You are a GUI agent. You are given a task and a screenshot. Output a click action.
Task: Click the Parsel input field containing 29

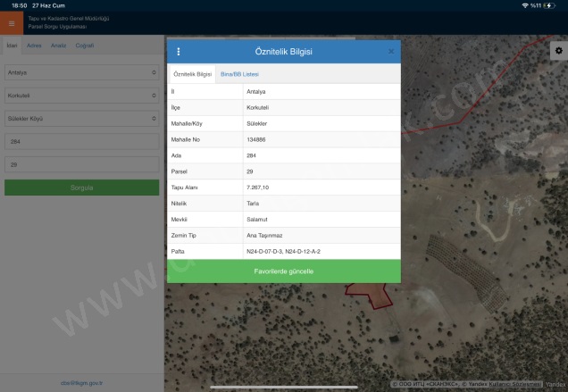[x=81, y=164]
